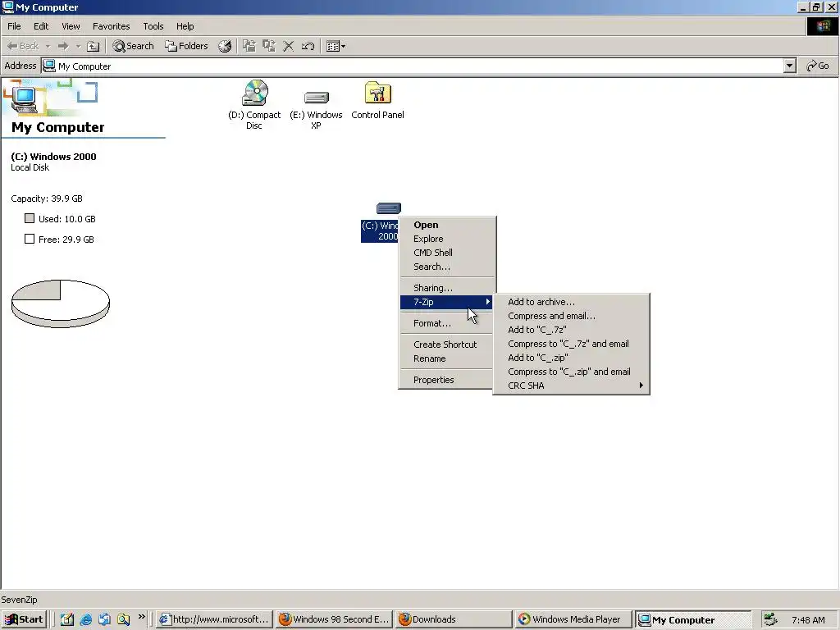
Task: Launch Internet Explorer from Quick Launch
Action: tap(85, 620)
